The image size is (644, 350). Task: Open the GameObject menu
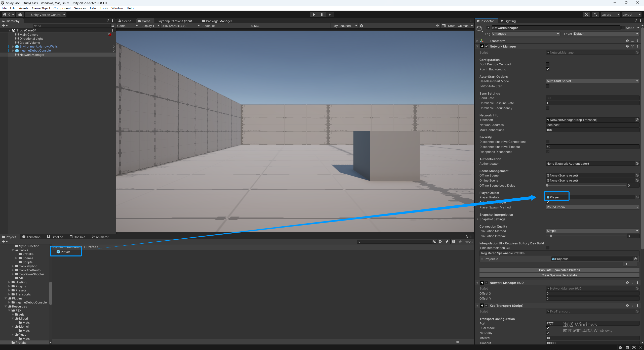41,8
